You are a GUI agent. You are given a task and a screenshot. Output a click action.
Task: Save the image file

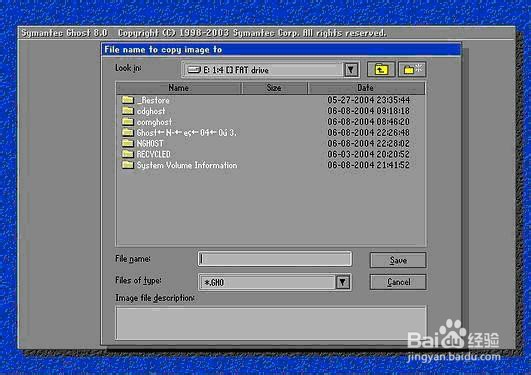[398, 260]
